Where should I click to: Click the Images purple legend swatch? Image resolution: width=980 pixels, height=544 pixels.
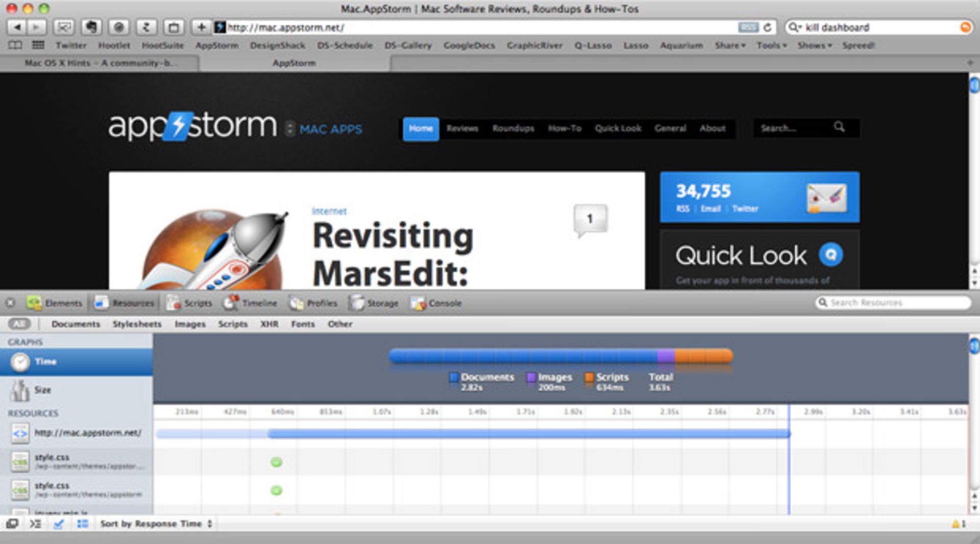(x=531, y=377)
